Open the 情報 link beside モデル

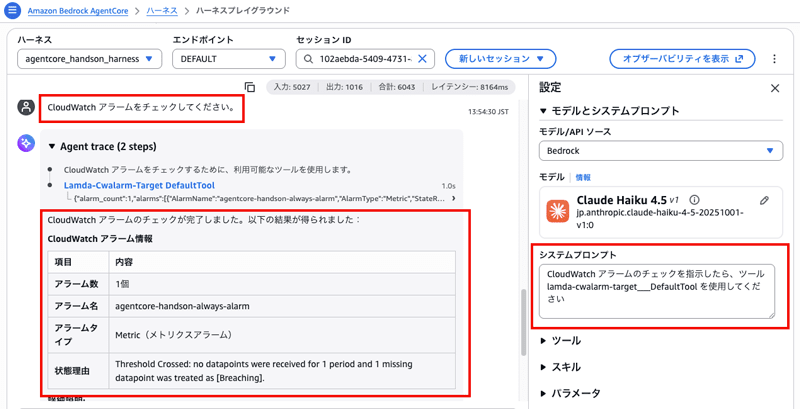click(x=583, y=177)
